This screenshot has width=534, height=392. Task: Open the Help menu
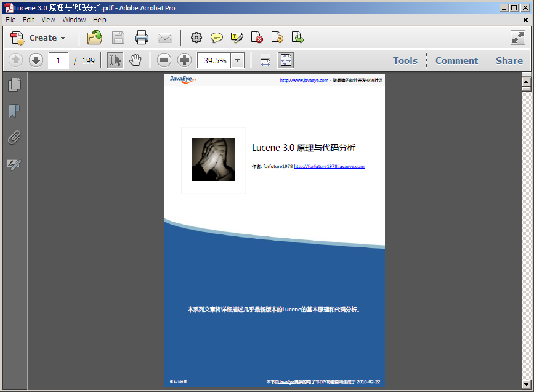point(100,20)
